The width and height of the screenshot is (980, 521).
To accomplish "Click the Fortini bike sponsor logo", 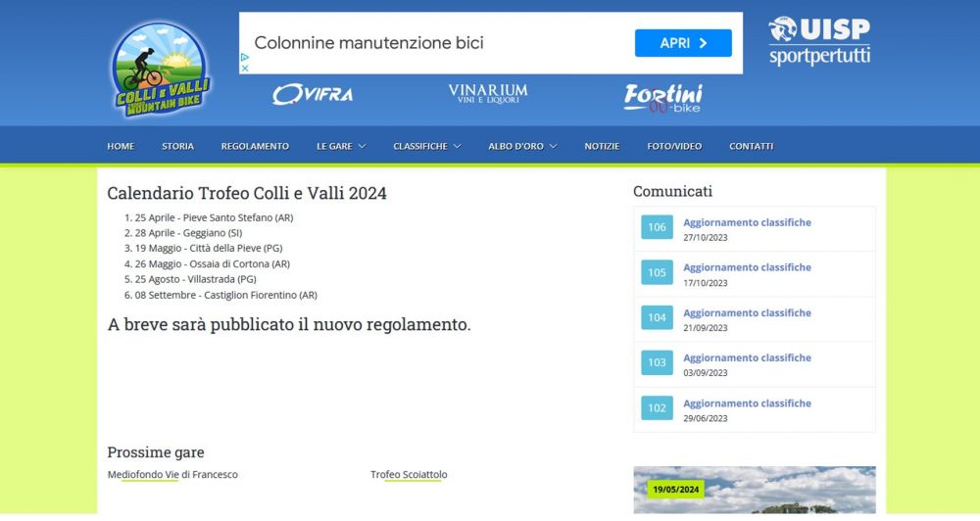I will click(x=663, y=98).
